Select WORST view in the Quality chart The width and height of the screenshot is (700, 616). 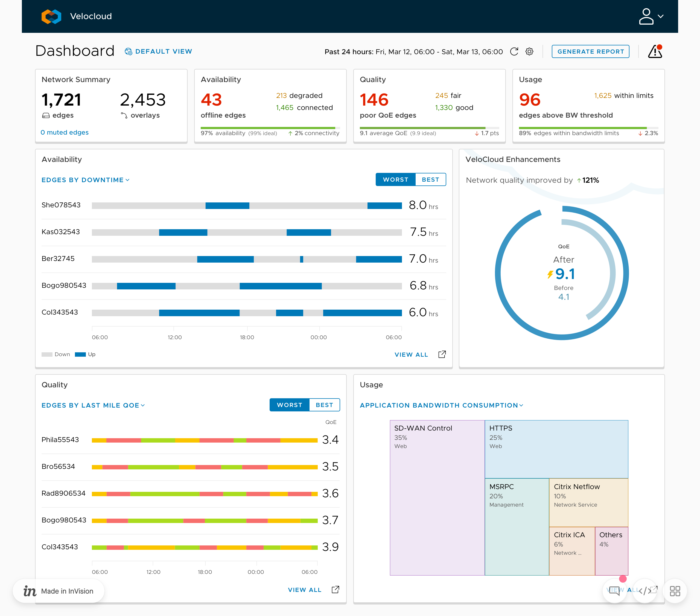tap(289, 405)
